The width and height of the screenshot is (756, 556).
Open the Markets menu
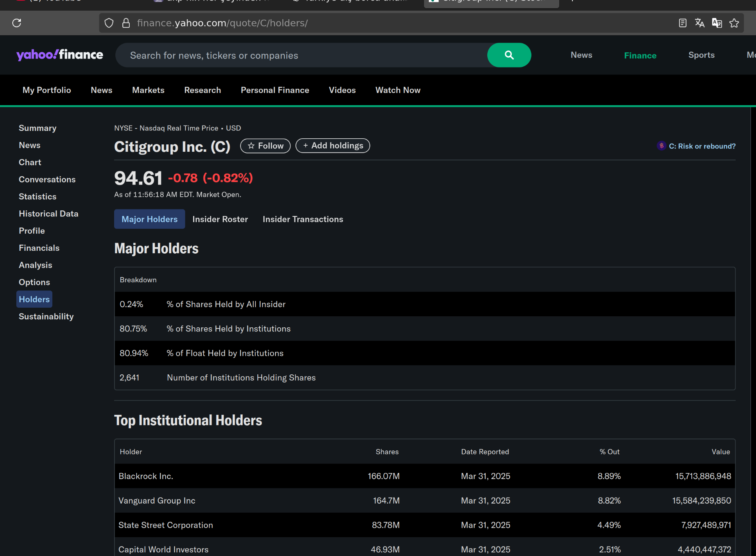(148, 90)
